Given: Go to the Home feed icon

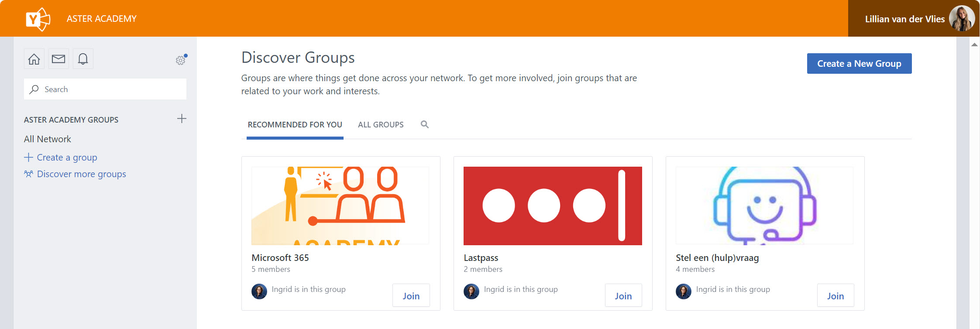Looking at the screenshot, I should coord(34,59).
